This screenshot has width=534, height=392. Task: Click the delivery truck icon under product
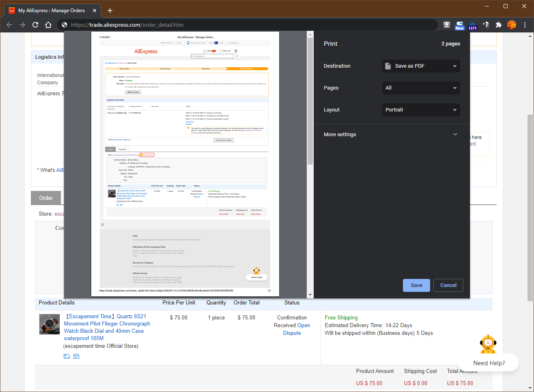(67, 356)
